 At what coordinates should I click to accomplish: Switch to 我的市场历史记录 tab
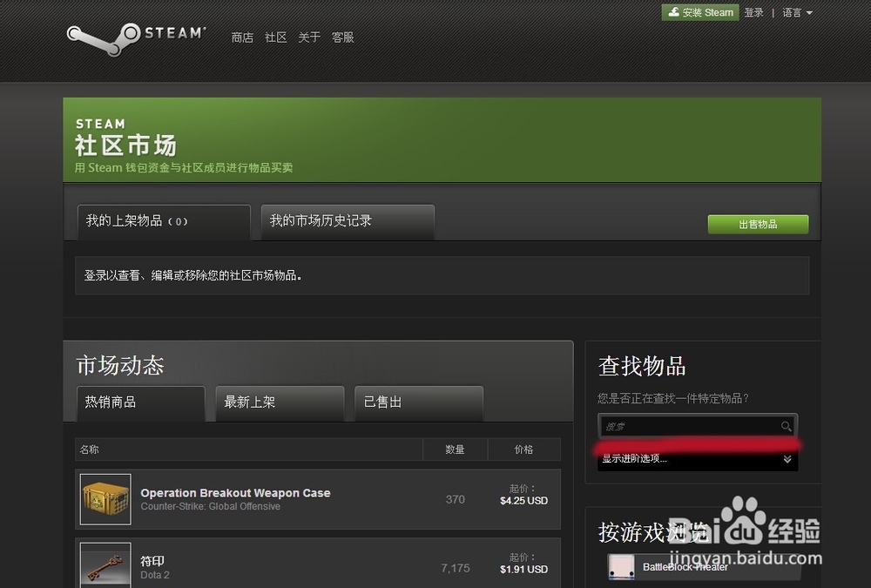[x=348, y=222]
